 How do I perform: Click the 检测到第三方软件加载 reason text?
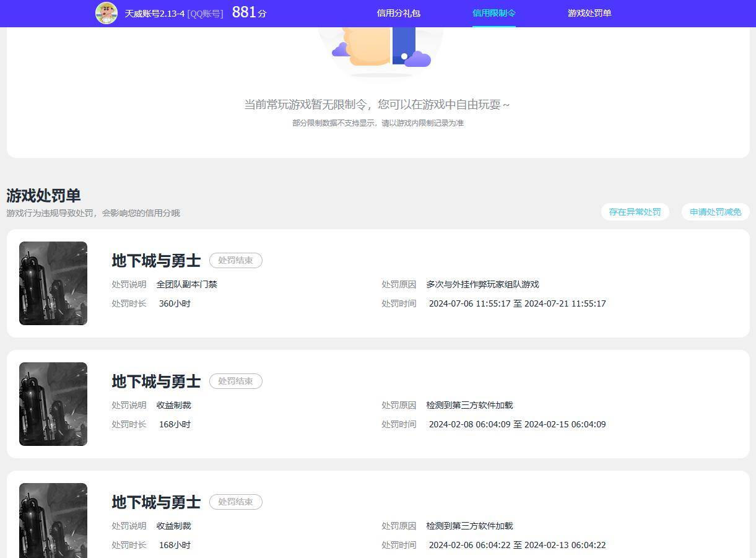click(x=469, y=405)
